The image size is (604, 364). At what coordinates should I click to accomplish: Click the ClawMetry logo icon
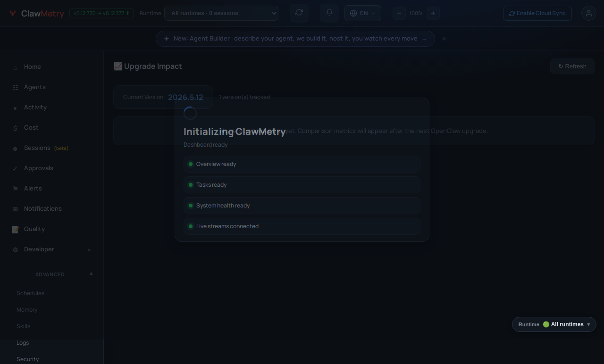(x=13, y=14)
